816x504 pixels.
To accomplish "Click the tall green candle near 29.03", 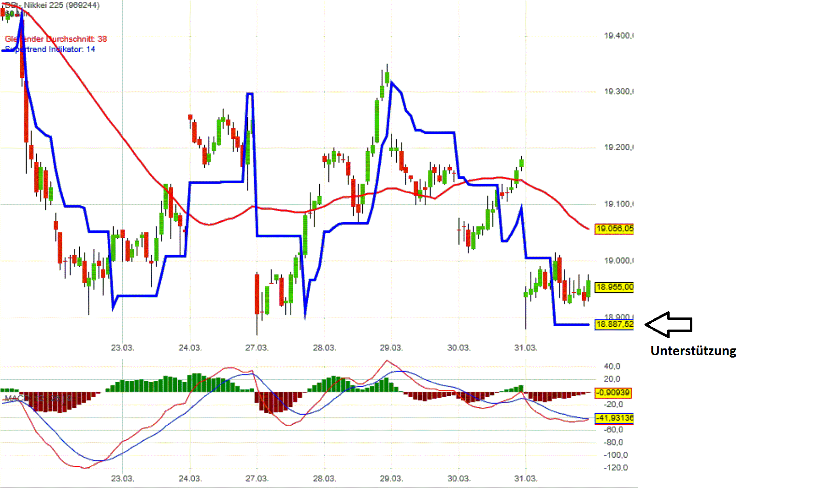I will [x=376, y=121].
